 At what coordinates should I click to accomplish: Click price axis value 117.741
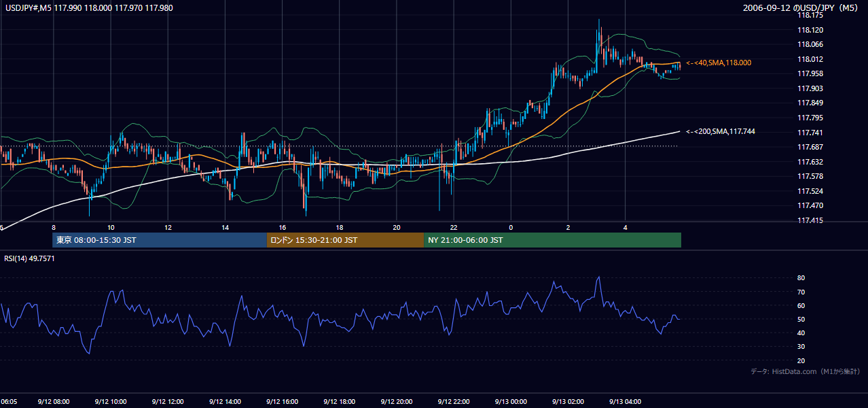point(809,133)
